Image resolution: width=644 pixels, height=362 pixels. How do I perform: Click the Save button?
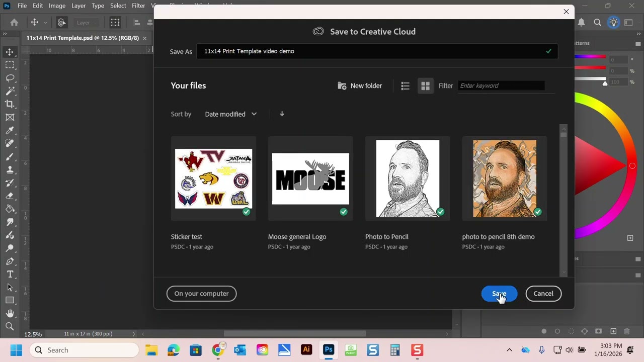499,294
